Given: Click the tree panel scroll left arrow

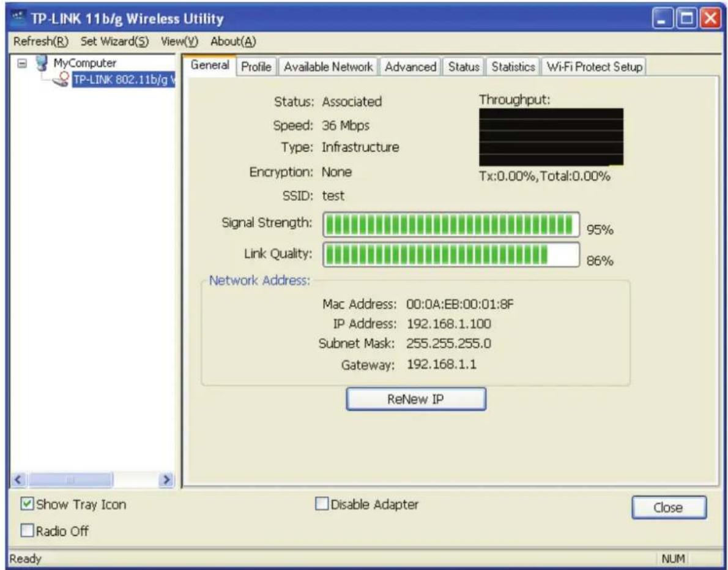Looking at the screenshot, I should click(18, 479).
